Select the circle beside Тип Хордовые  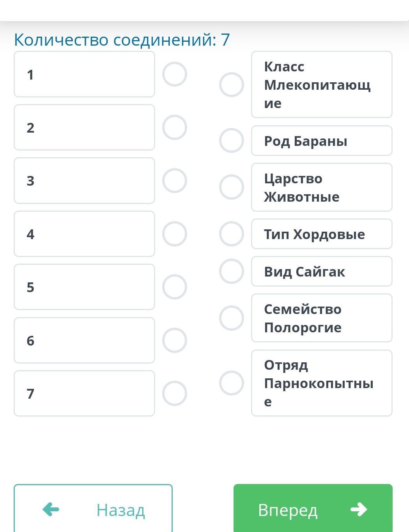click(232, 234)
